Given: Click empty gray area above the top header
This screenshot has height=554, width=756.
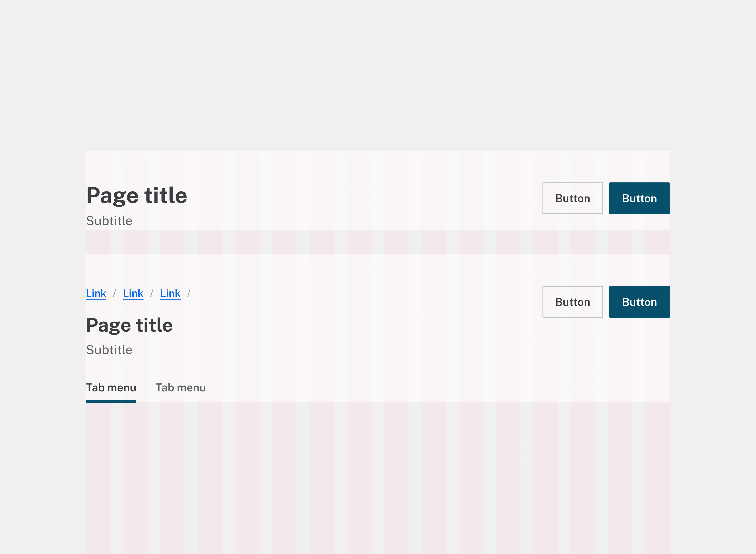Looking at the screenshot, I should click(378, 74).
